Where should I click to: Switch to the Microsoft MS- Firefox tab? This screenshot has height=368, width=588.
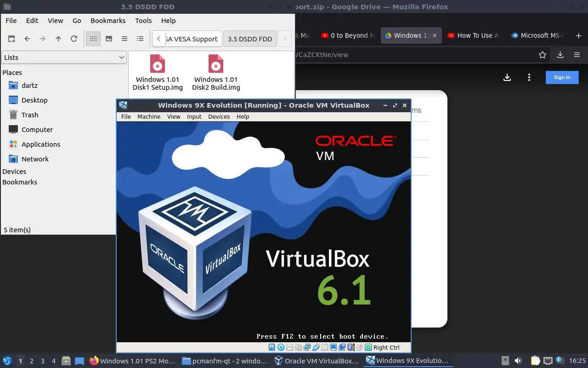[537, 35]
